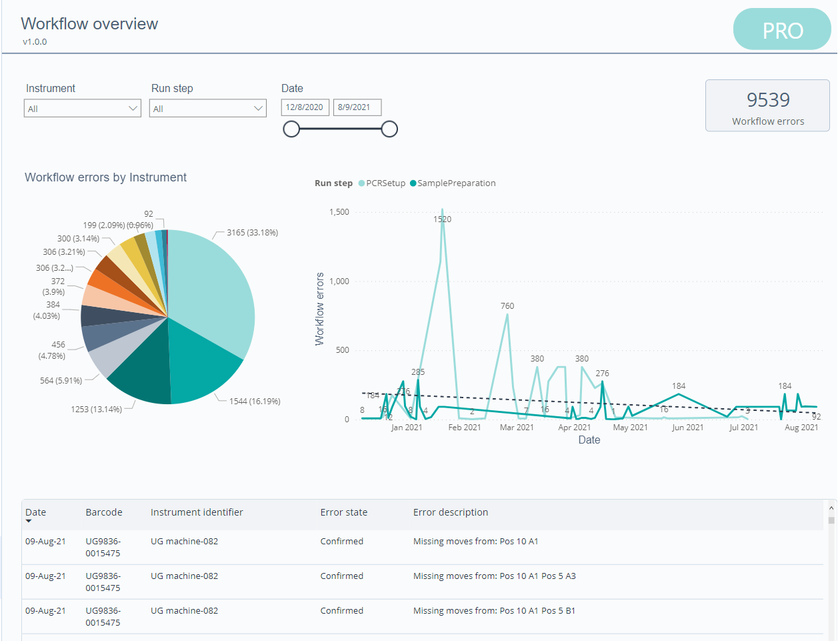Grab the left date slider handle
Screen dimensions: 840x641
pyautogui.click(x=291, y=129)
